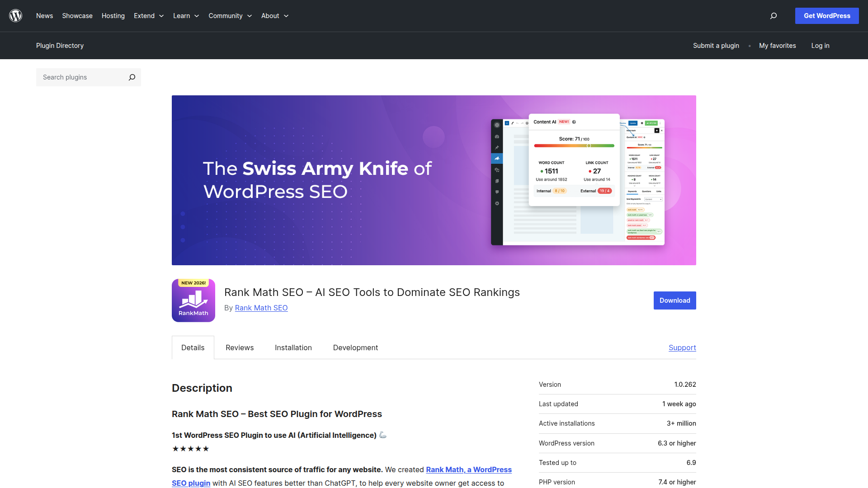This screenshot has width=868, height=488.
Task: Open the Development tab
Action: point(355,347)
